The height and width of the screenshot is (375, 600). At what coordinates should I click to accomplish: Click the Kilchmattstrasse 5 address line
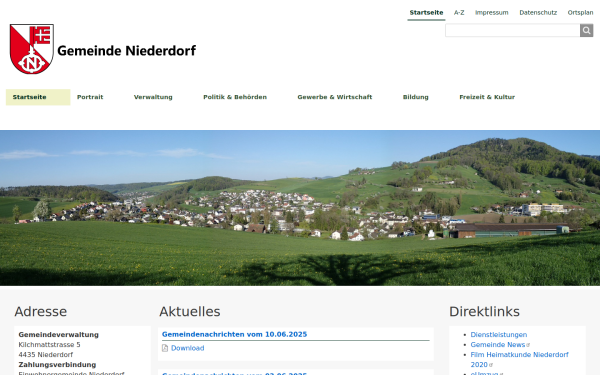pyautogui.click(x=49, y=344)
